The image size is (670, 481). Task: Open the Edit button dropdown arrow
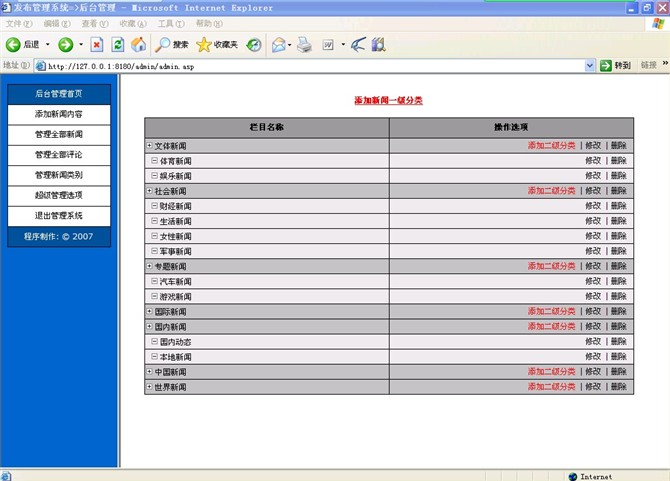click(343, 44)
